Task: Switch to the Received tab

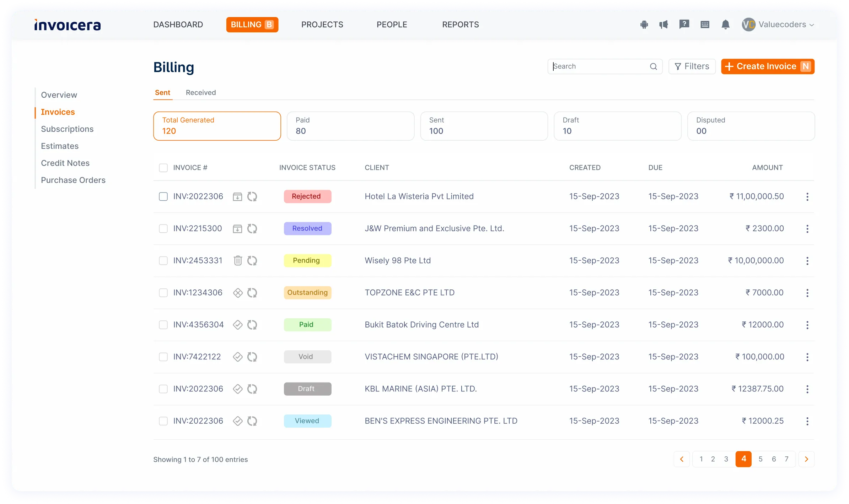Action: coord(200,92)
